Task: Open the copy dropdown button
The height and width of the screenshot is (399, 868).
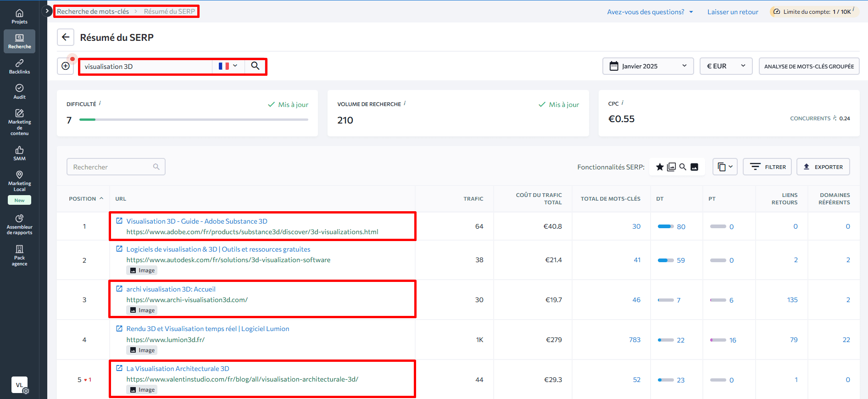Action: pos(725,167)
